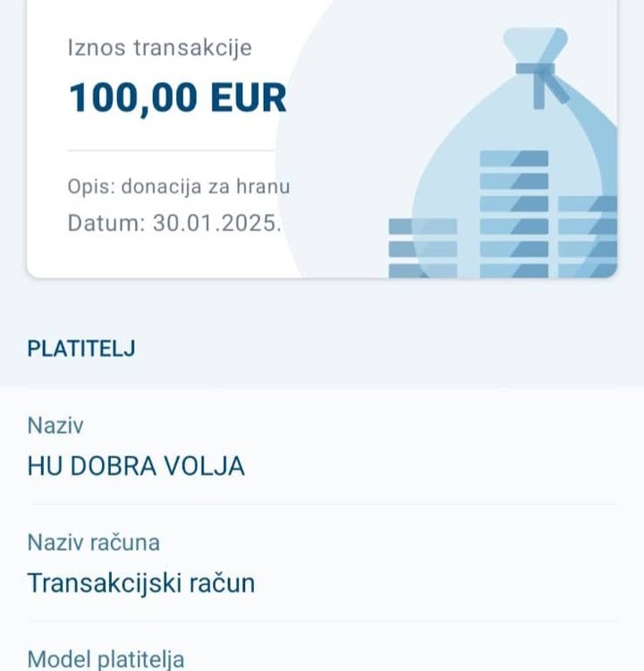Click the Iznos transakcije label
This screenshot has width=644, height=671.
click(x=159, y=47)
